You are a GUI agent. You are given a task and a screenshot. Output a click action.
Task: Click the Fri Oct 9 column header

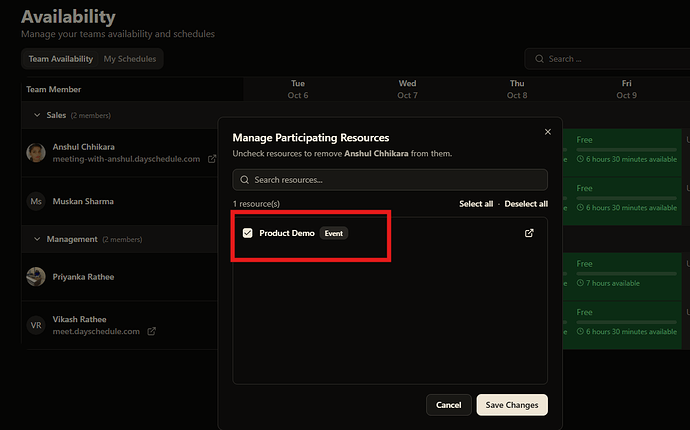click(x=627, y=89)
